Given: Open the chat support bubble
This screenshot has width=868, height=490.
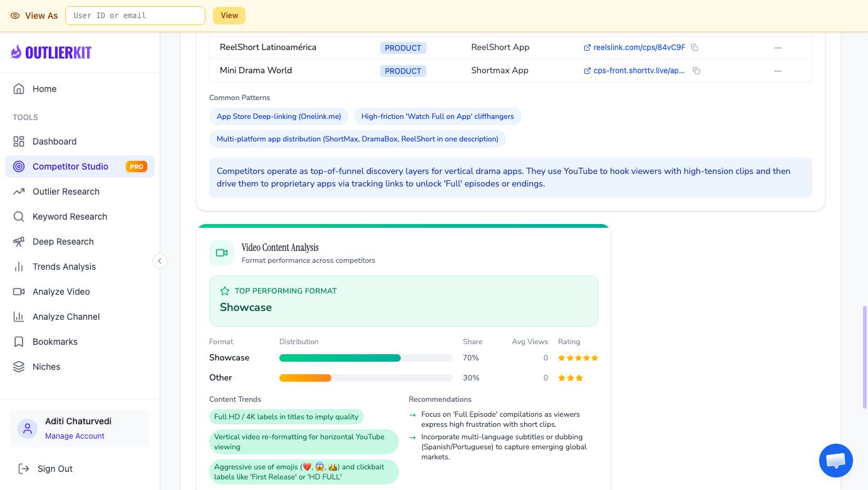Looking at the screenshot, I should pos(835,461).
